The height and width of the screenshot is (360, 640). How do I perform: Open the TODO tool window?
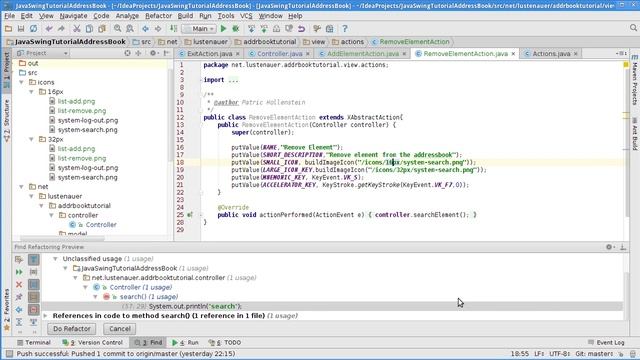click(225, 342)
